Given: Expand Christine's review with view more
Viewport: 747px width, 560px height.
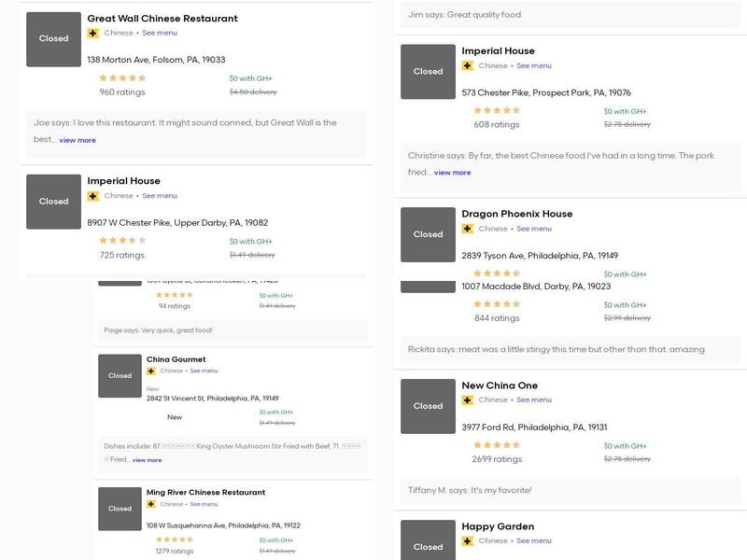Looking at the screenshot, I should (x=452, y=173).
